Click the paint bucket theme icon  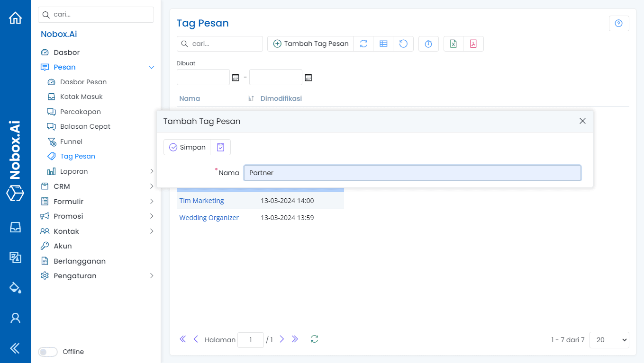(x=15, y=287)
